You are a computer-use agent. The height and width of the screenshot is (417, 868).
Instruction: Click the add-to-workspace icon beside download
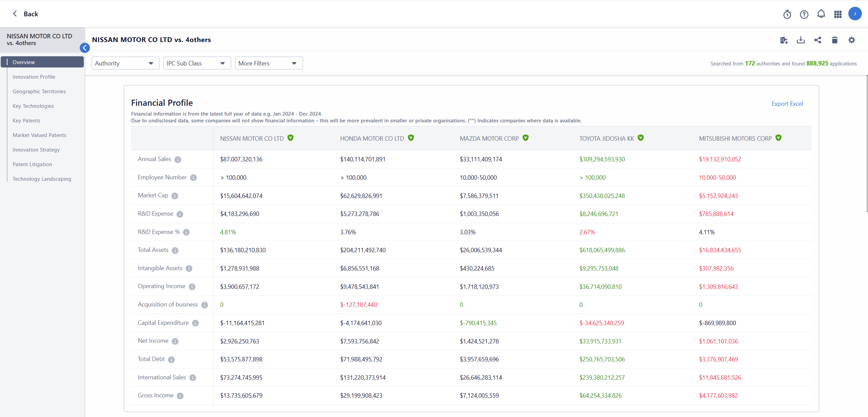(784, 40)
